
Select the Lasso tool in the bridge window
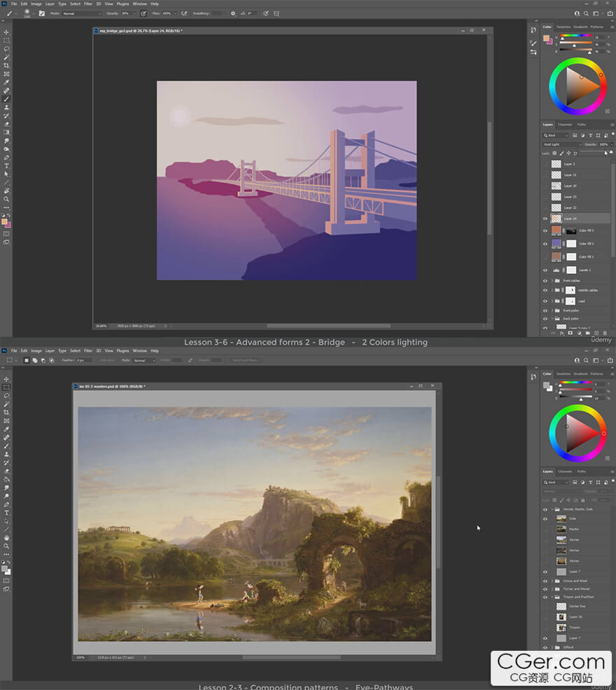[6, 49]
